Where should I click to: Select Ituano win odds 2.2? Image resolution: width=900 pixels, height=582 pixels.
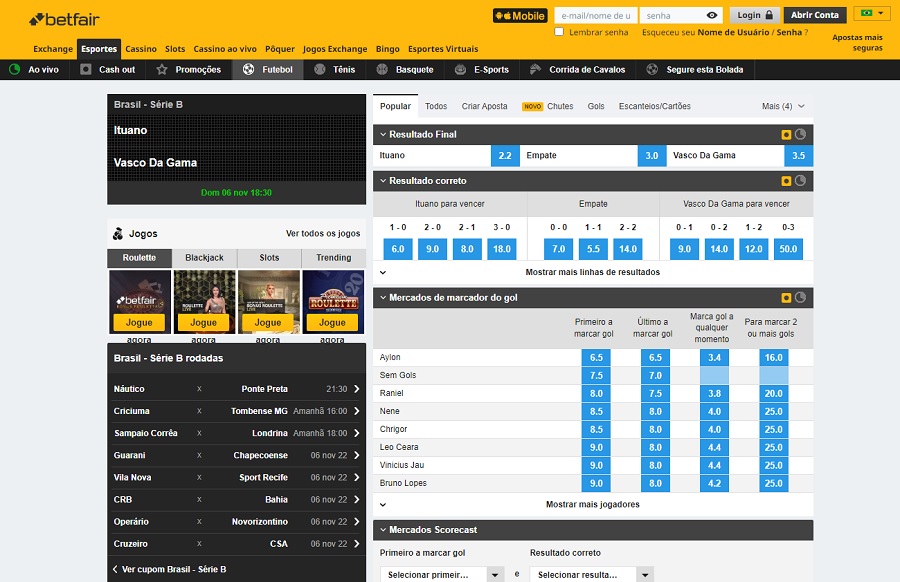click(505, 156)
